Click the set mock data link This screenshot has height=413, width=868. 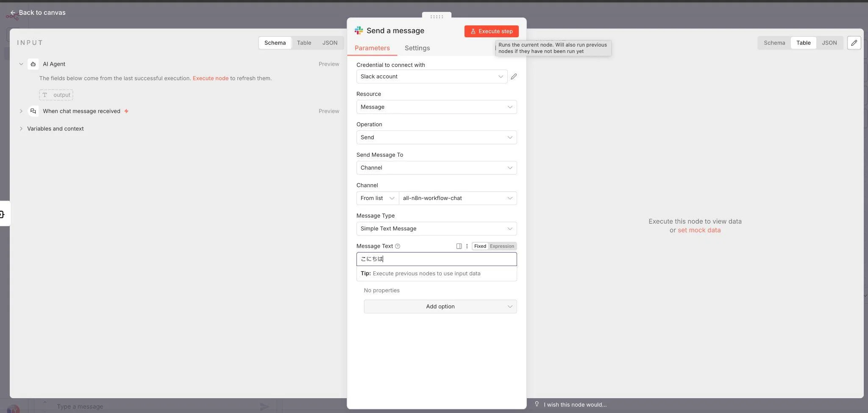(699, 230)
